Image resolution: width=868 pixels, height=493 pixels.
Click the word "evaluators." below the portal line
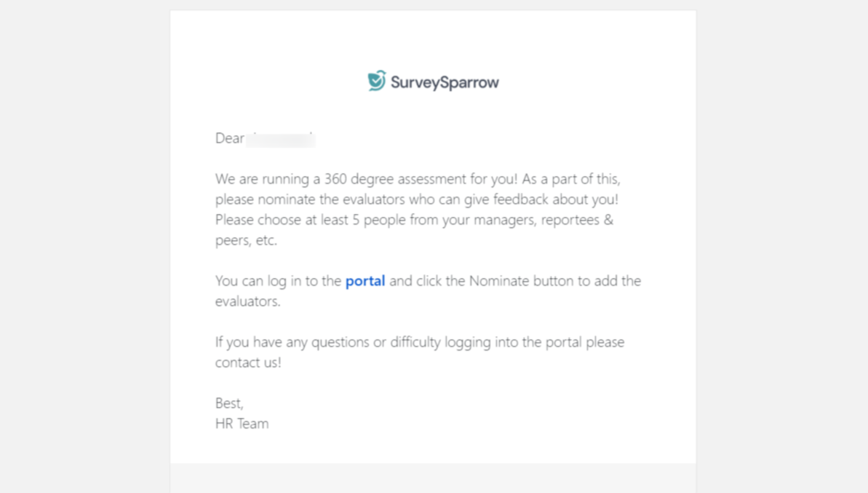click(x=247, y=301)
